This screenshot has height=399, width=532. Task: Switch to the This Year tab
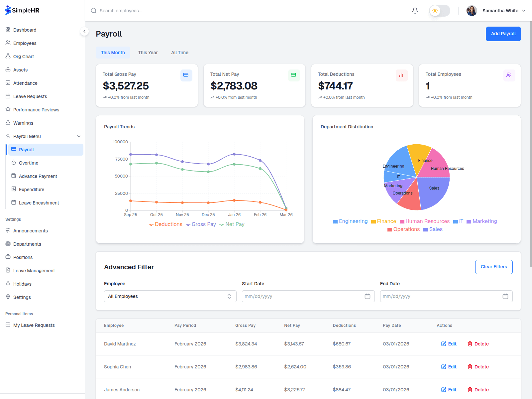point(148,53)
